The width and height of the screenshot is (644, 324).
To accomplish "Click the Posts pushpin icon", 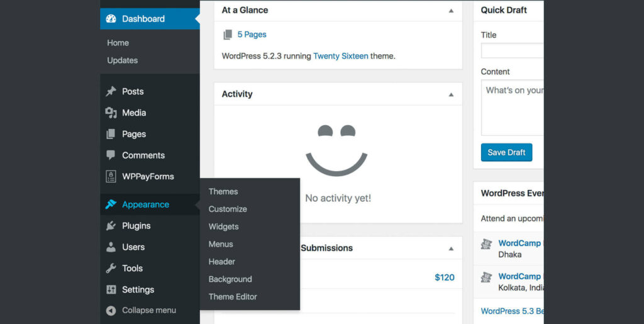I will [111, 91].
